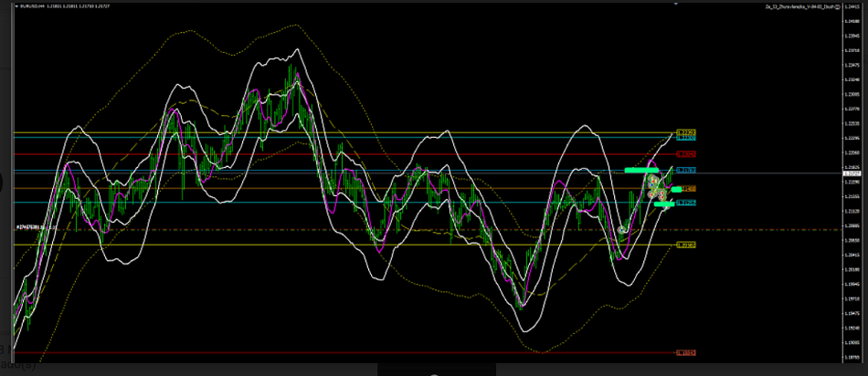Select the longest green bar on the blue level
Image resolution: width=868 pixels, height=376 pixels.
click(x=641, y=170)
